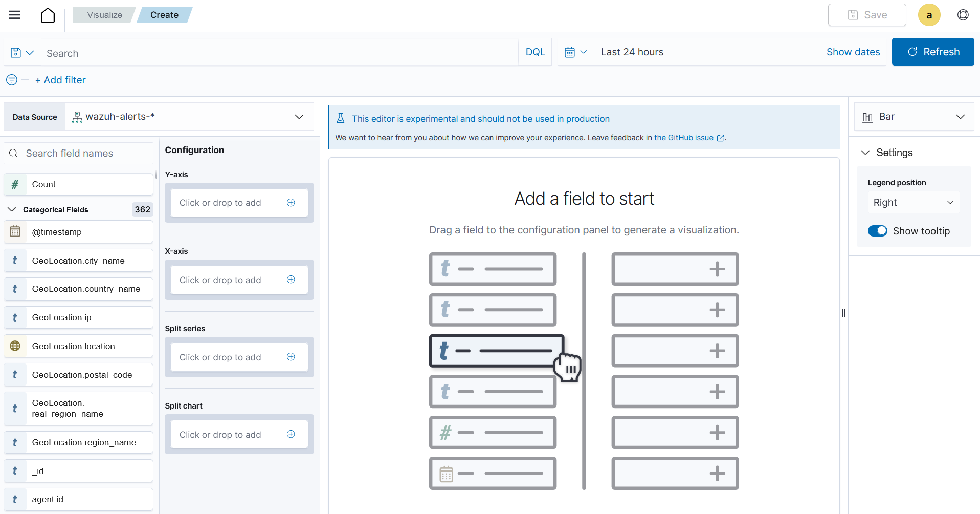Click the calendar icon beside @timestamp field
Screen dimensions: 980x514
point(15,231)
